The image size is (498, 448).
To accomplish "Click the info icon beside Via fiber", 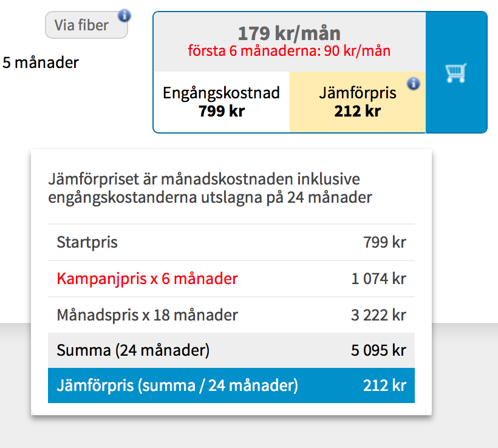I will [x=124, y=15].
